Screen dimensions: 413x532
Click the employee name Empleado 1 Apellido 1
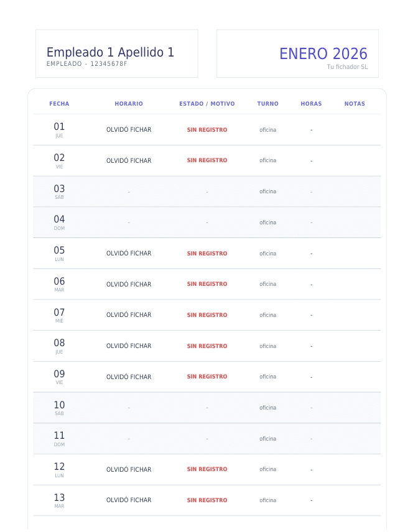pyautogui.click(x=110, y=53)
